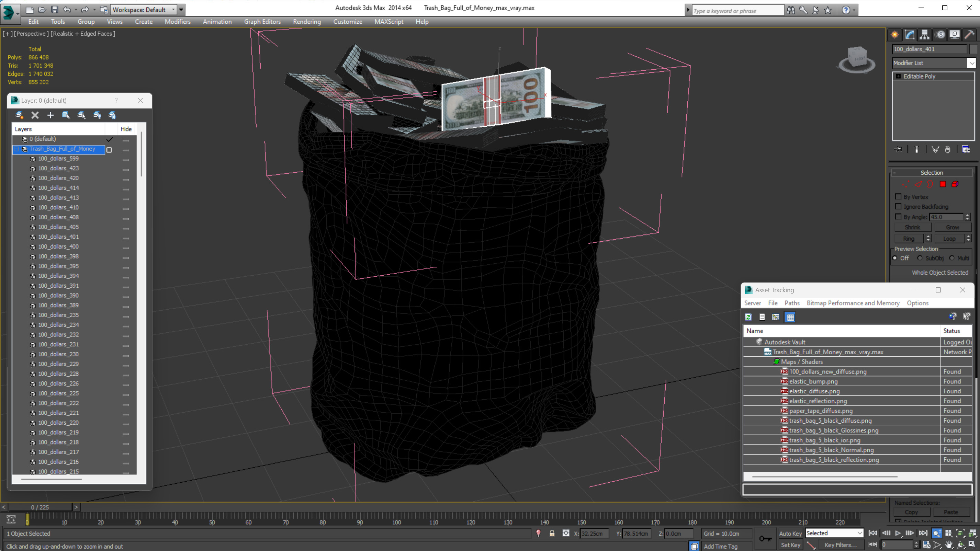
Task: Enable the Ignore Backfacing checkbox
Action: coord(898,206)
